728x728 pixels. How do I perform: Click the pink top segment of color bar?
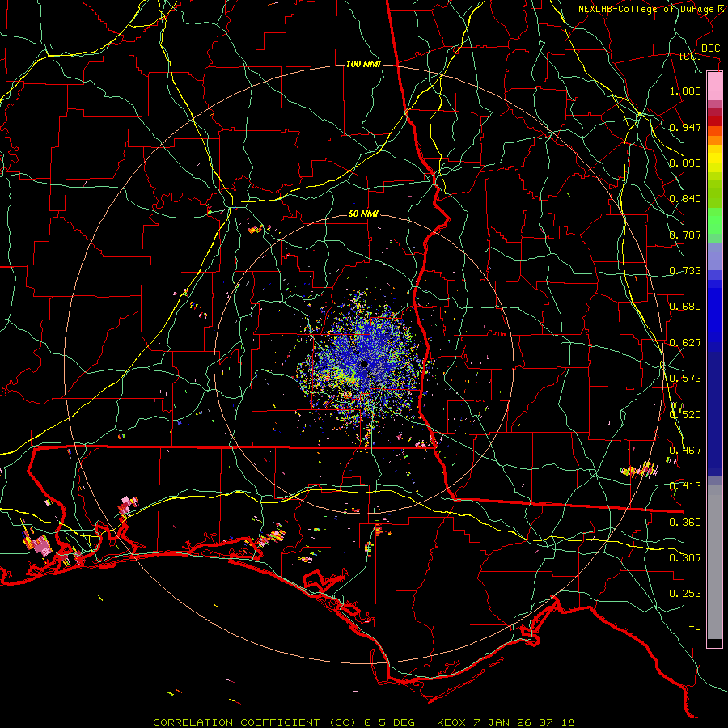(714, 86)
